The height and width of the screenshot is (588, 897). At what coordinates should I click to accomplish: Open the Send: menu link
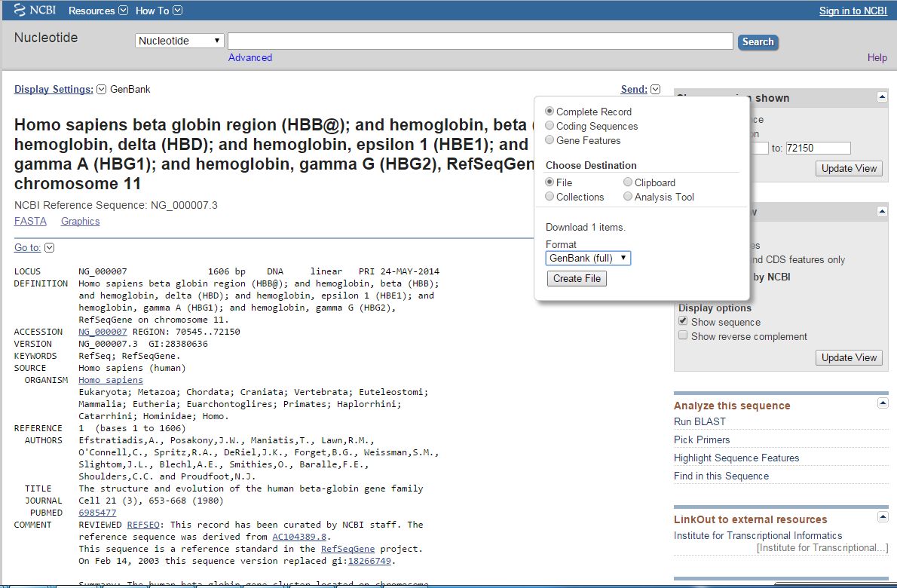click(634, 89)
